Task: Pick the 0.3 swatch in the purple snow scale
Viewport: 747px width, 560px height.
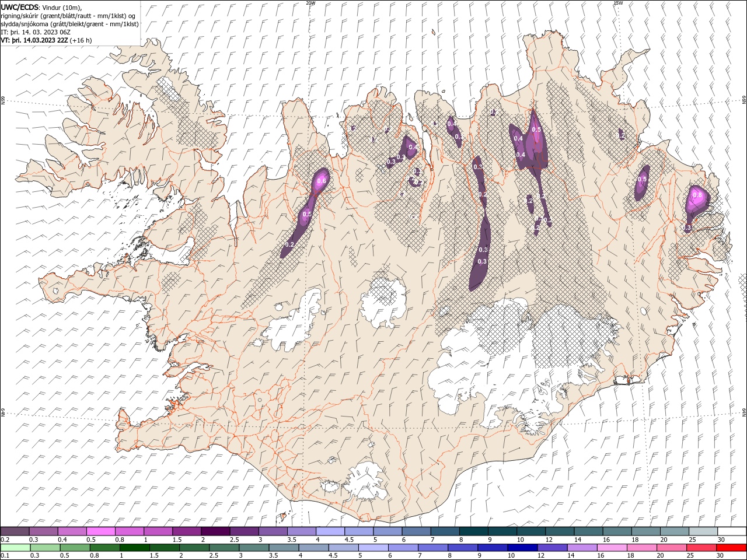Action: pos(43,531)
